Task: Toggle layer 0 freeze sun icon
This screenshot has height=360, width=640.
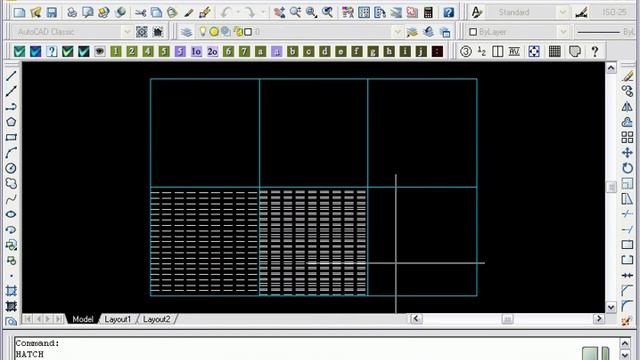Action: pyautogui.click(x=214, y=32)
